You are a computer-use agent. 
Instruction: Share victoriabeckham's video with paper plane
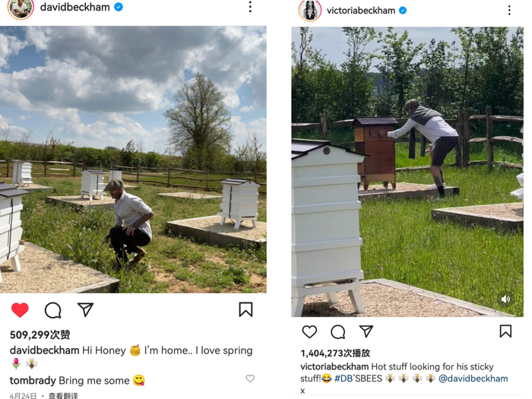point(366,331)
